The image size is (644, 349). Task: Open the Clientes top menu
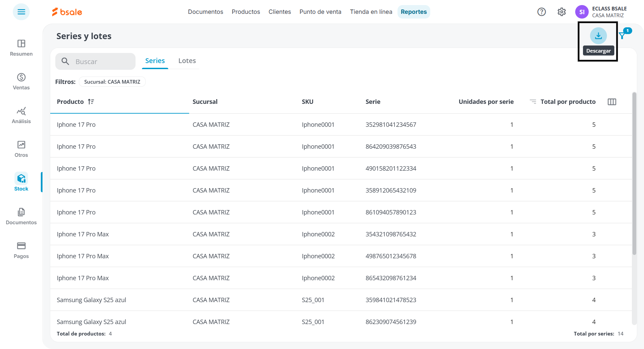(280, 12)
